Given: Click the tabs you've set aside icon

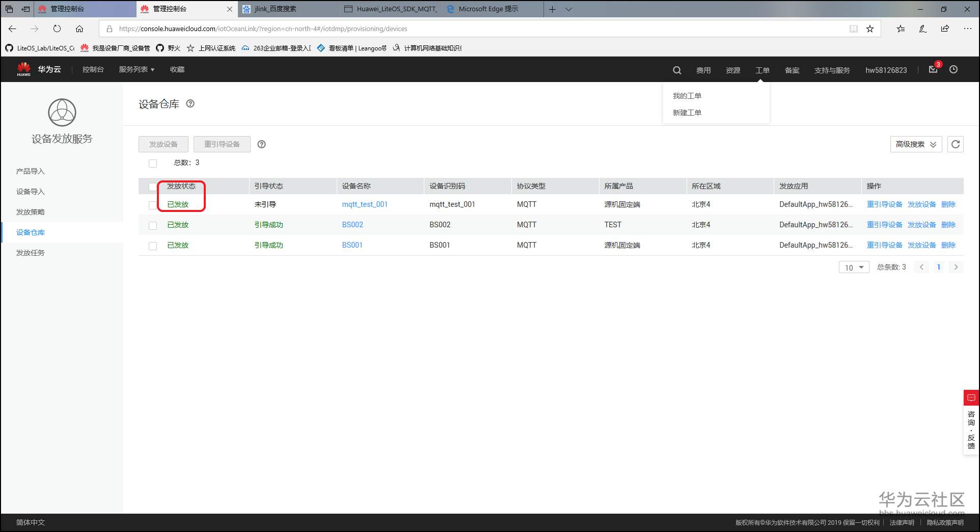Looking at the screenshot, I should [x=9, y=9].
